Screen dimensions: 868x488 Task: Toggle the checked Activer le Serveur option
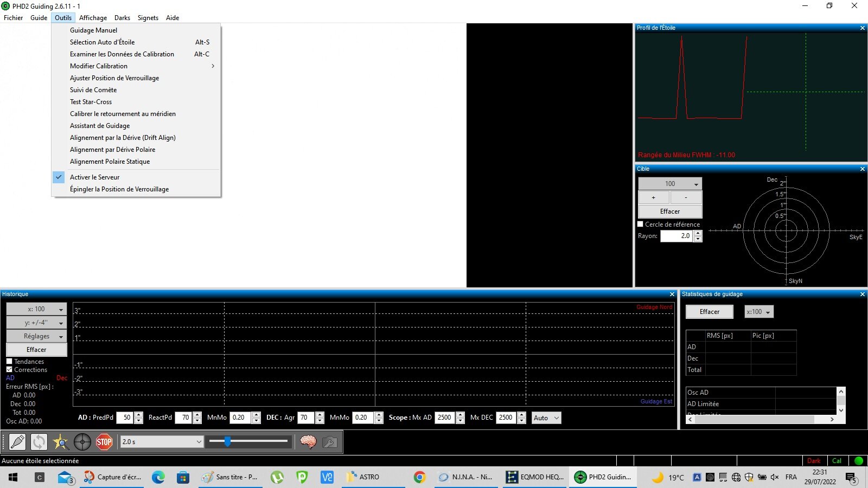point(136,177)
